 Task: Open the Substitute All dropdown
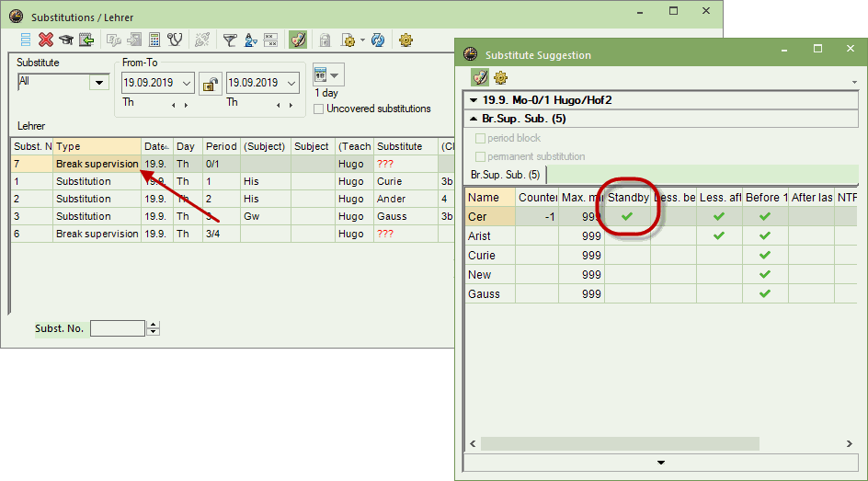coord(99,83)
